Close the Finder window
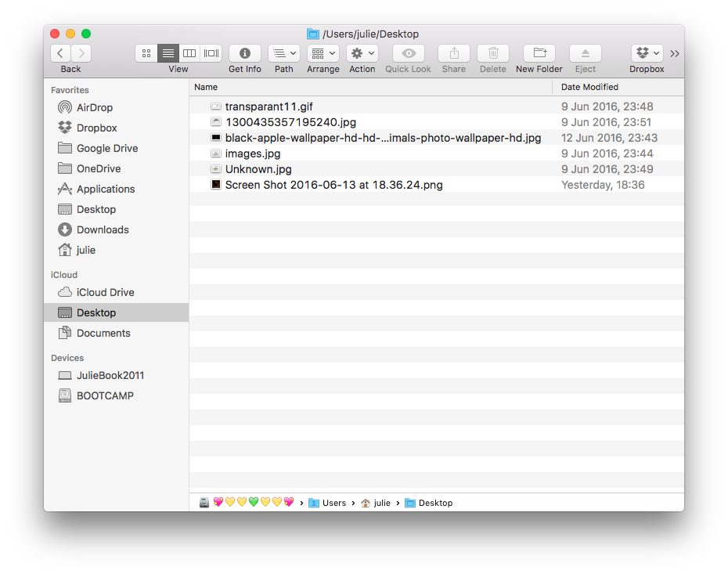 pos(55,34)
